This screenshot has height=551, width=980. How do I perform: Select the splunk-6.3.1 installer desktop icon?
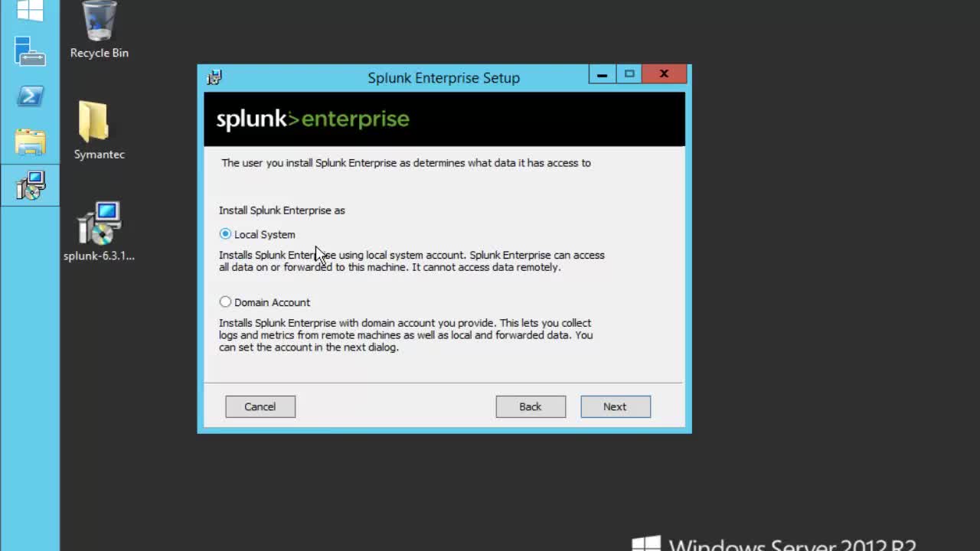[x=100, y=231]
